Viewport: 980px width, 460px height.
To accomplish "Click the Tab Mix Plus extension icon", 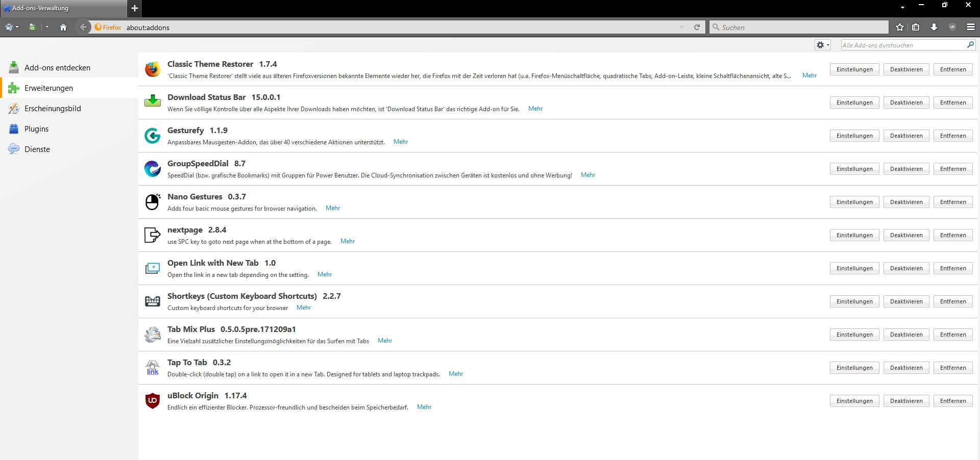I will 152,335.
